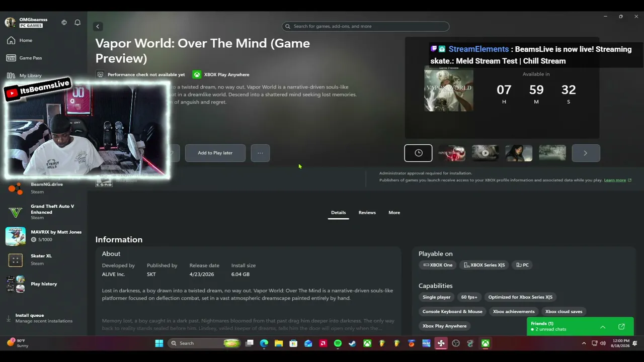
Task: Switch to the Reviews tab
Action: click(367, 213)
